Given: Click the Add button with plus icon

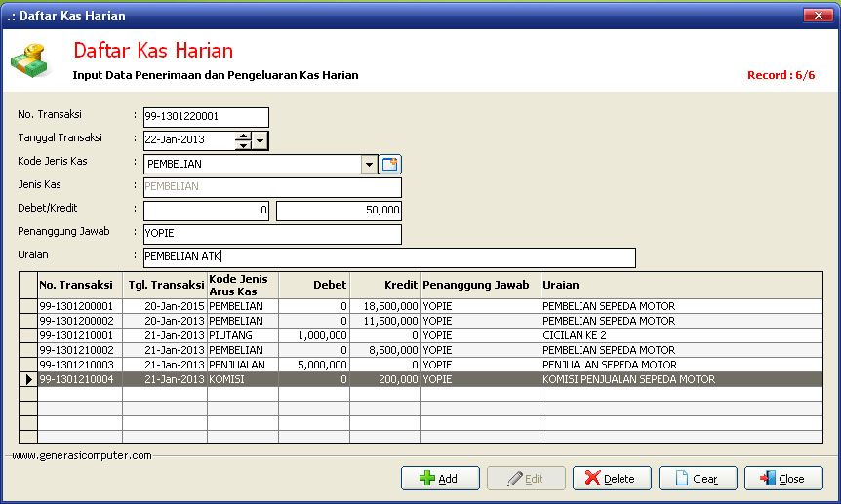Looking at the screenshot, I should coord(440,479).
